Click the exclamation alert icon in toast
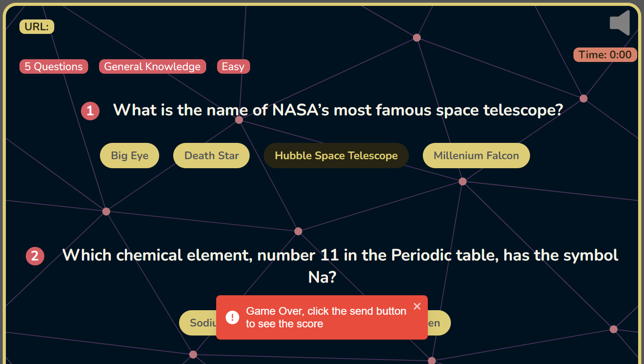Image resolution: width=644 pixels, height=364 pixels. [x=232, y=317]
